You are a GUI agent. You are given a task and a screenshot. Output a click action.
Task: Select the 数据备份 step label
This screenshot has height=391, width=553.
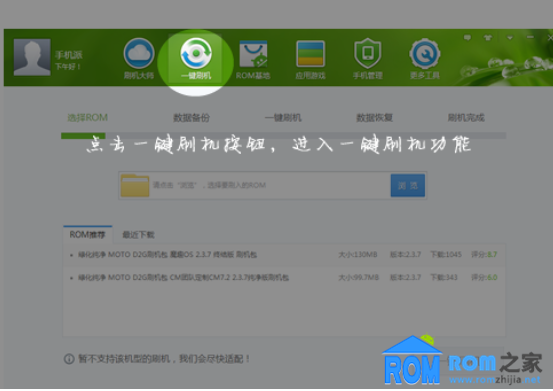[x=192, y=117]
